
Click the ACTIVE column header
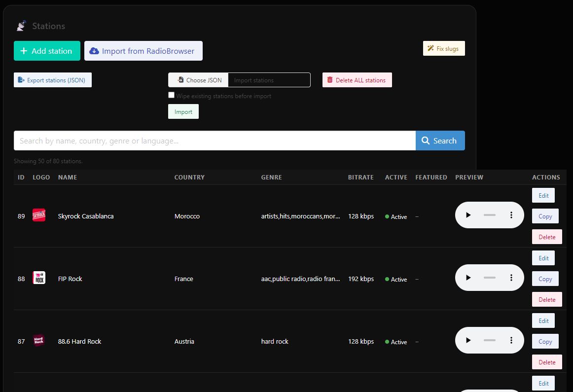pyautogui.click(x=396, y=177)
